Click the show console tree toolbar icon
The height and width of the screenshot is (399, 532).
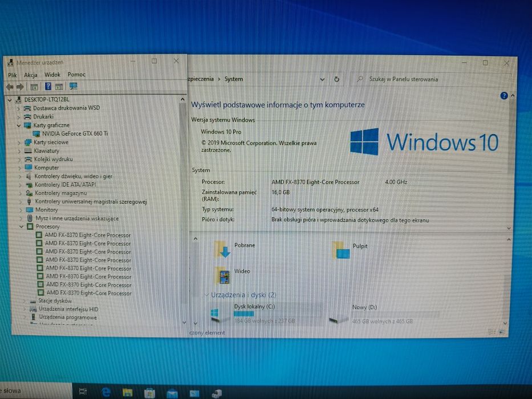click(34, 87)
